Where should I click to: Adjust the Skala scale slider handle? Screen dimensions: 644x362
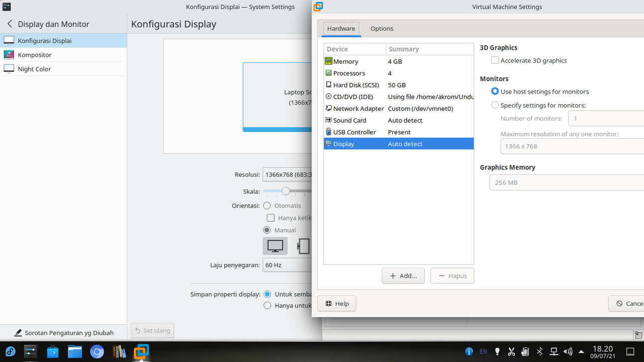click(x=286, y=191)
